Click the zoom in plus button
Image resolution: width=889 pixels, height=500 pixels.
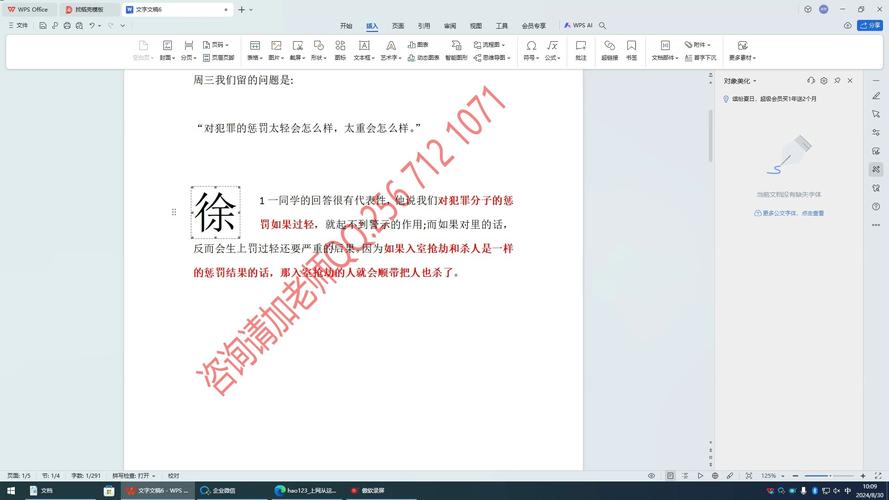[863, 476]
